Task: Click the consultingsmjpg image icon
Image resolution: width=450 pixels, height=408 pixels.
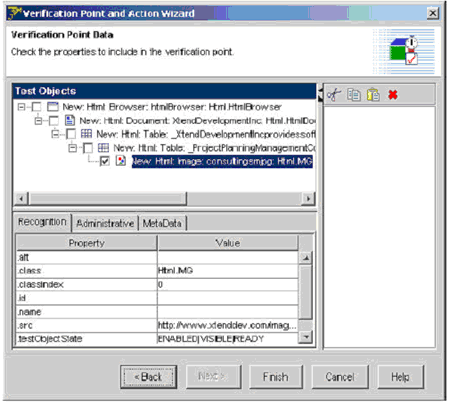Action: [121, 161]
